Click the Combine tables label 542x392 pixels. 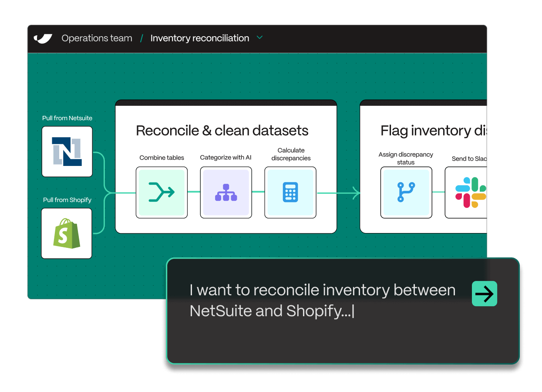(162, 158)
